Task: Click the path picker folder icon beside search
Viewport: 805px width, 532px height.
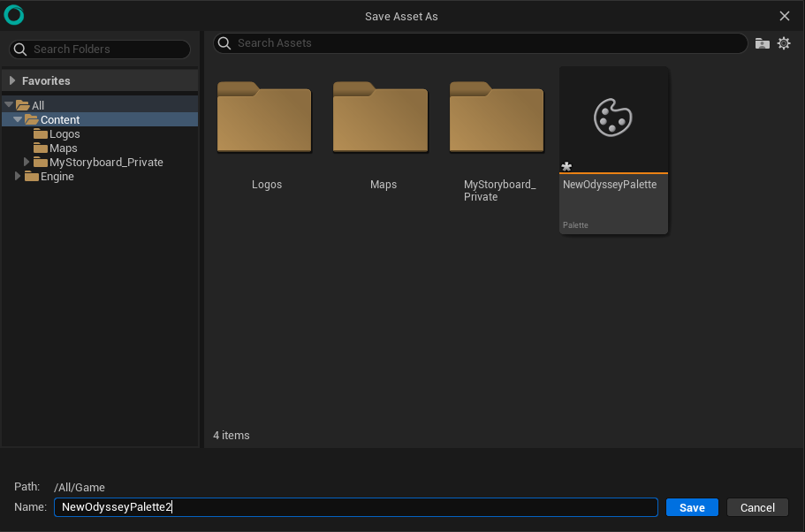Action: coord(762,42)
